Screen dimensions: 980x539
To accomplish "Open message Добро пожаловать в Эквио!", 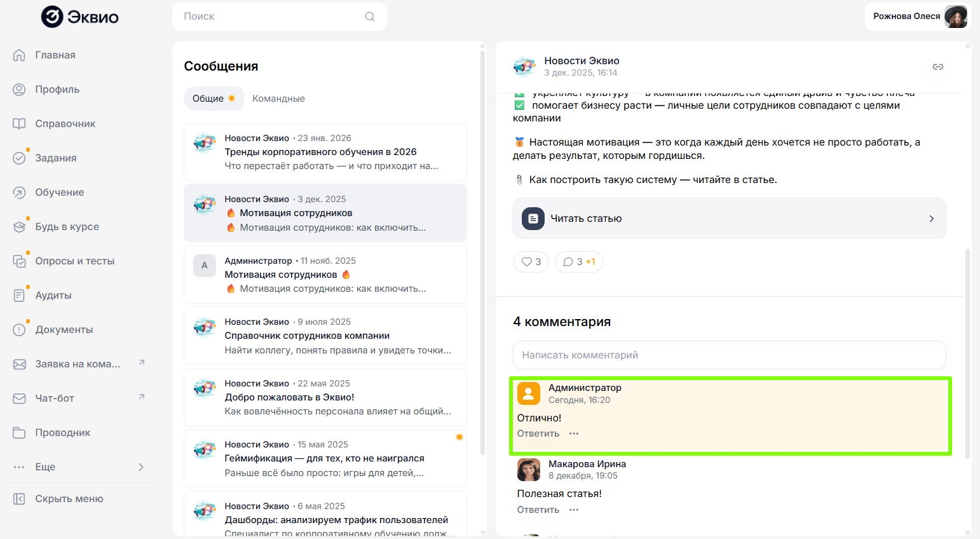I will 325,397.
